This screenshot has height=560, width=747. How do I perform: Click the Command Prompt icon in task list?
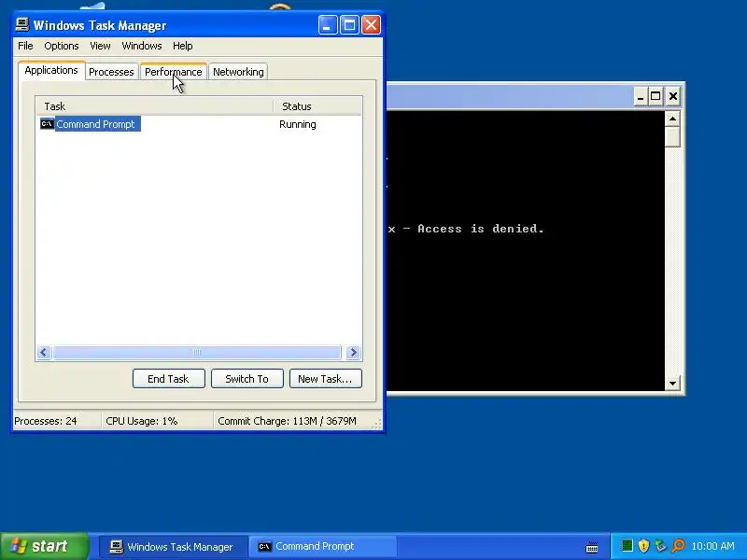(47, 124)
